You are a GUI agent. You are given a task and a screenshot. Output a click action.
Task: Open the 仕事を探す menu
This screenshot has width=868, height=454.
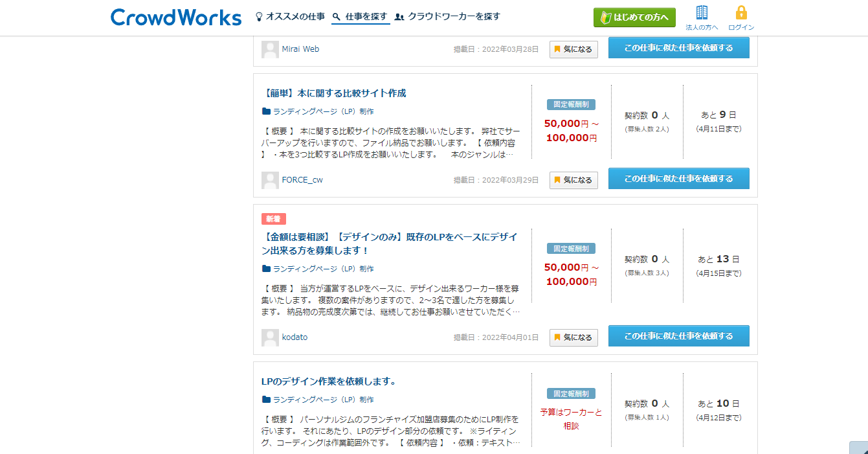coord(361,17)
